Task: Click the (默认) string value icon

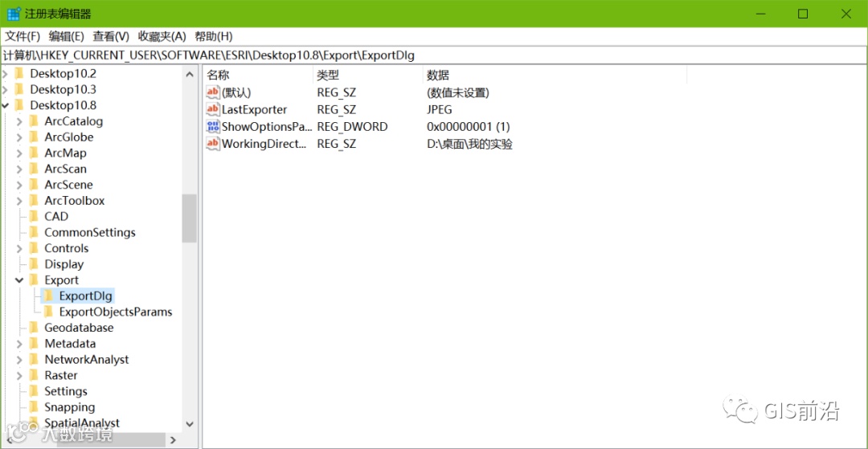Action: click(x=212, y=92)
